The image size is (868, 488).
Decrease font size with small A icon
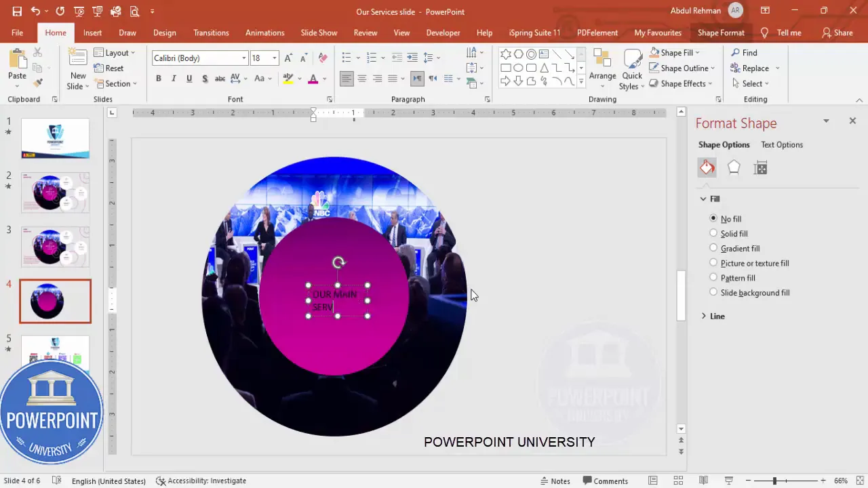point(304,58)
